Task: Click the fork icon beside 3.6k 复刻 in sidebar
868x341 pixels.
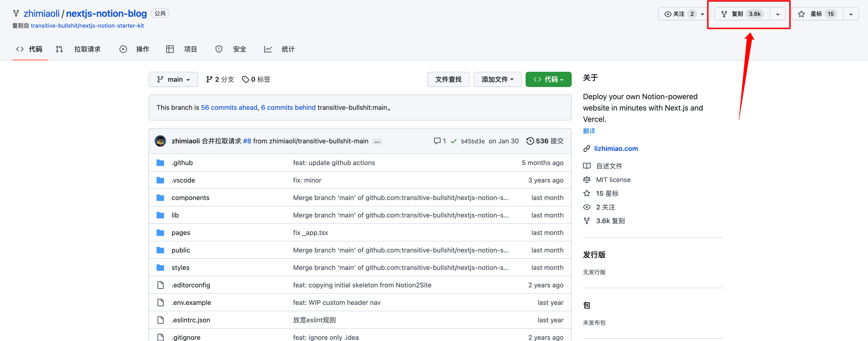Action: point(587,221)
